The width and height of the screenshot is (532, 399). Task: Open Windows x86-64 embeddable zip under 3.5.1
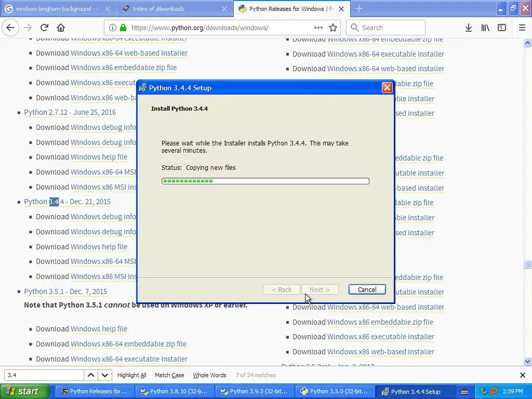[x=129, y=344]
